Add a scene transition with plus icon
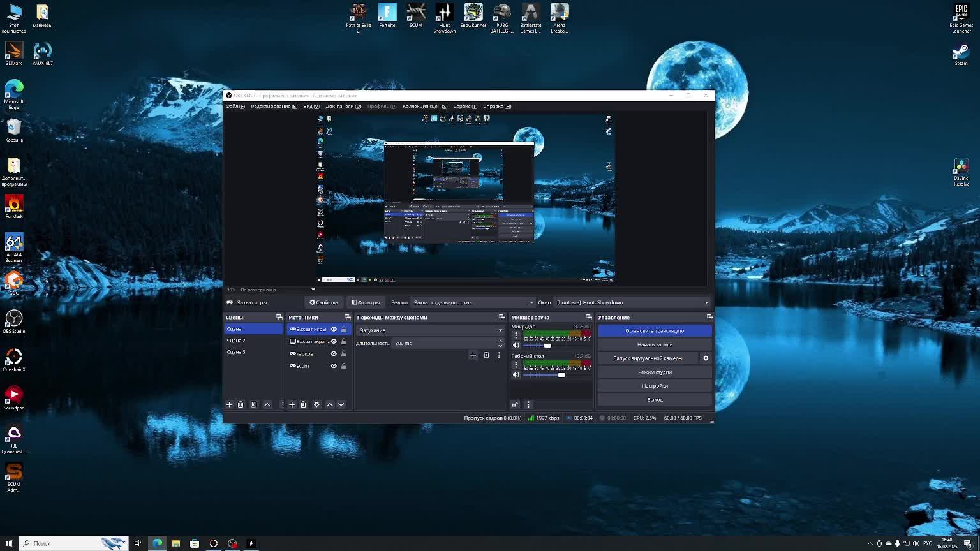 pos(473,355)
